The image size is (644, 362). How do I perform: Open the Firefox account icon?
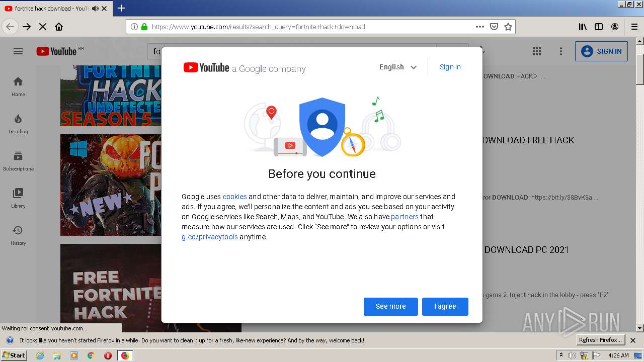(x=615, y=27)
